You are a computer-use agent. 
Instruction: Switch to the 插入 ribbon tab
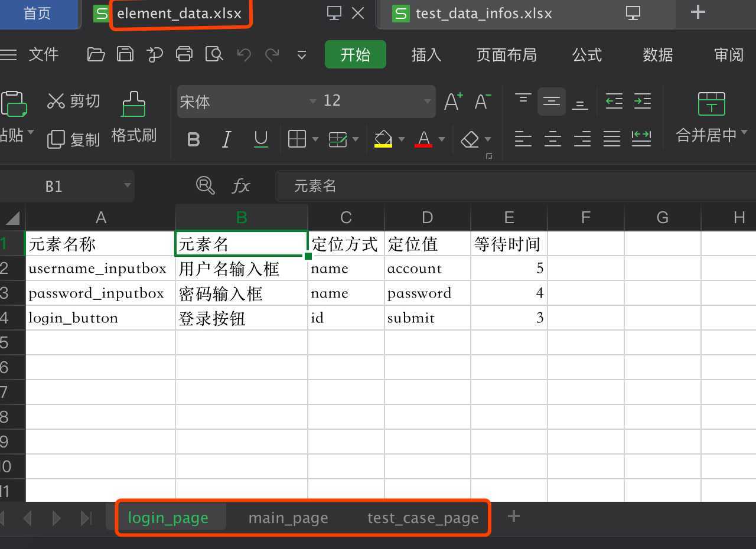[426, 55]
